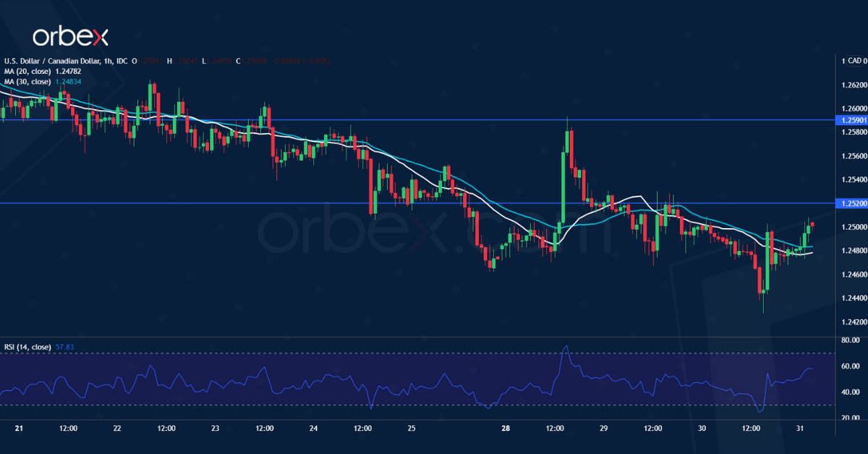
Task: Click the IDC exchange label
Action: [x=121, y=62]
